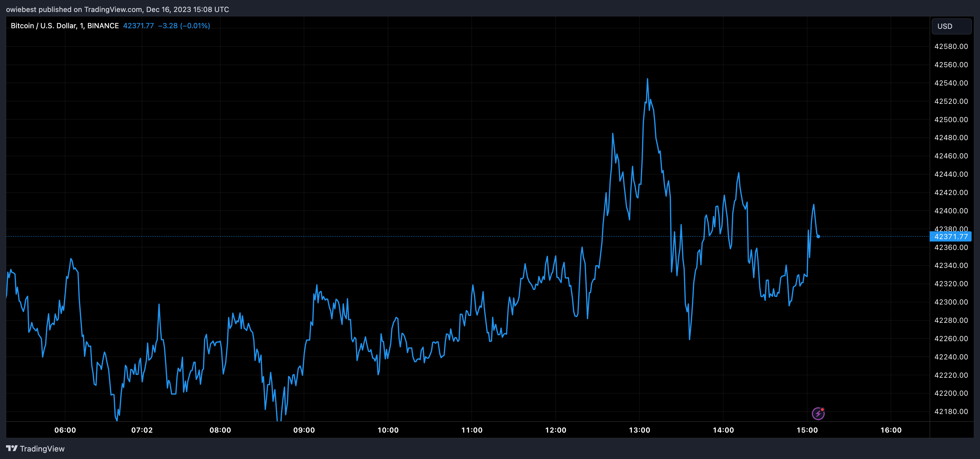The width and height of the screenshot is (980, 459).
Task: Click the TradingView logo icon
Action: [x=12, y=449]
